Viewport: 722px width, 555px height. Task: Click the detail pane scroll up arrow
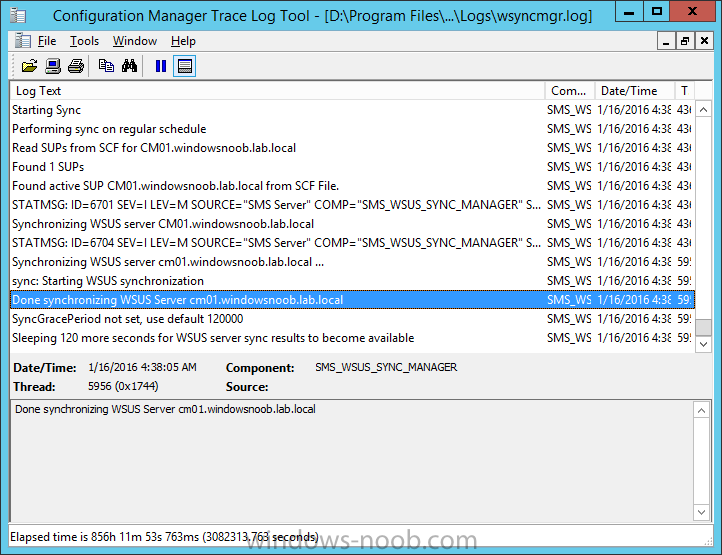pos(701,410)
